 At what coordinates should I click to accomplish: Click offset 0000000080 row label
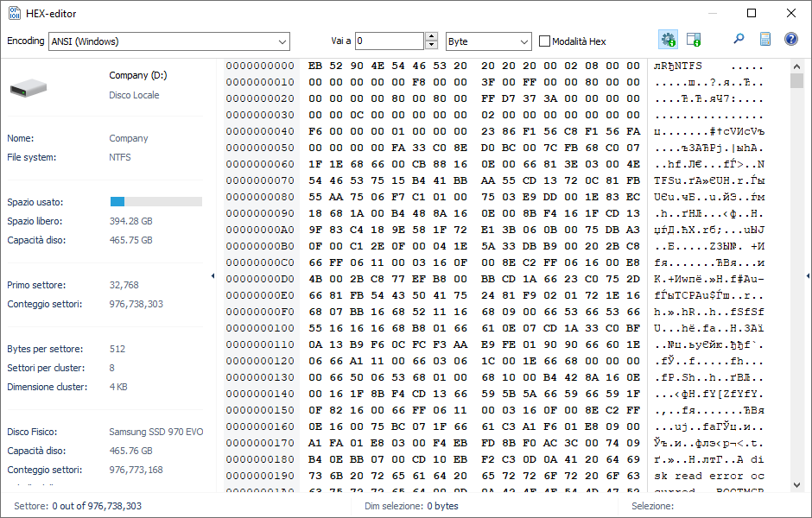pyautogui.click(x=260, y=197)
